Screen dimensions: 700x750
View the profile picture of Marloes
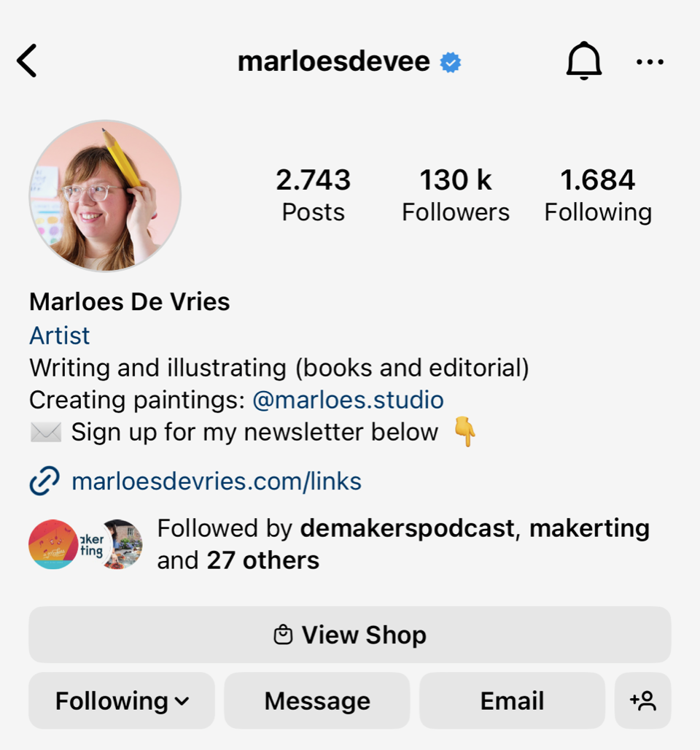(x=105, y=196)
